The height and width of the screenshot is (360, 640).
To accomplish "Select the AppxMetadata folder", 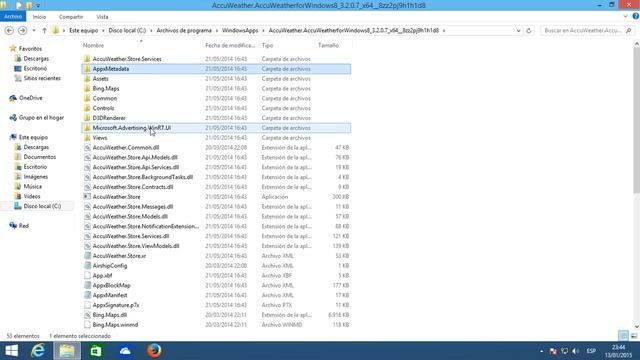I will (x=216, y=69).
